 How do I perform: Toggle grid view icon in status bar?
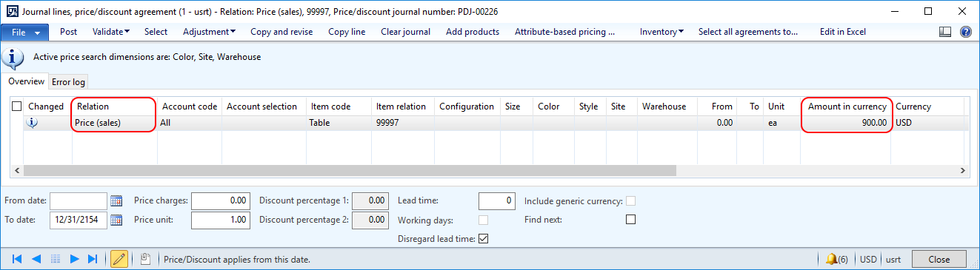(x=55, y=259)
